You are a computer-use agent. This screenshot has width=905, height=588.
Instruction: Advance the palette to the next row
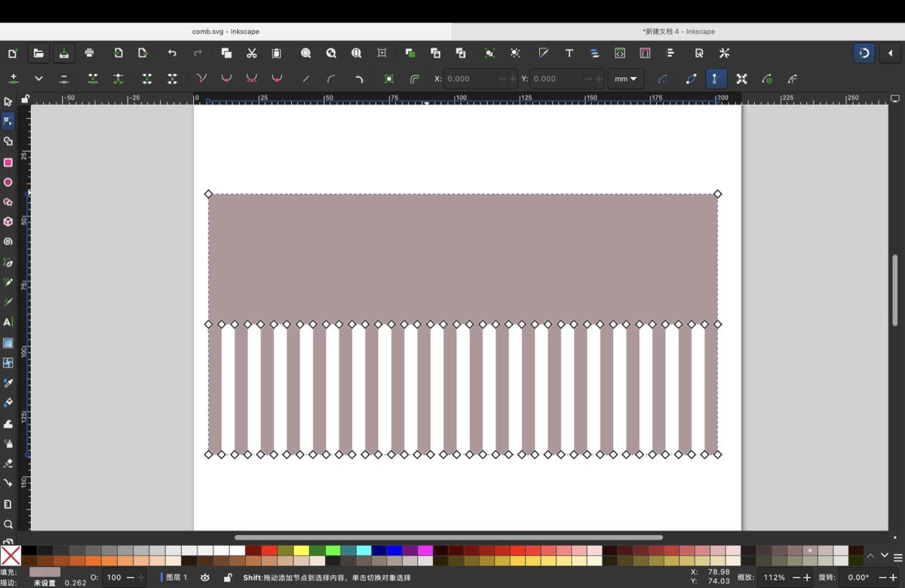click(885, 556)
